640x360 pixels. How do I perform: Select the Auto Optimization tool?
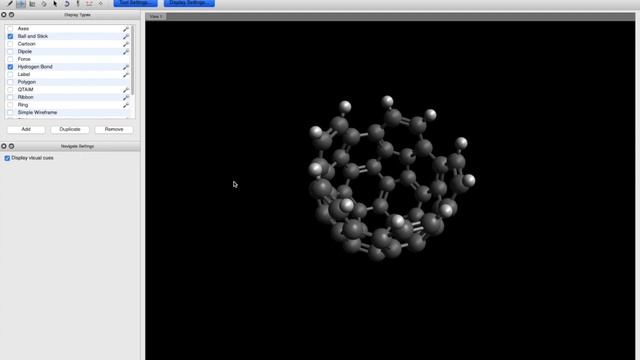(78, 3)
